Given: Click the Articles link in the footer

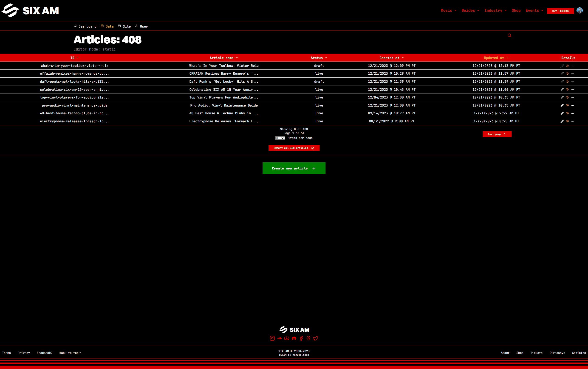Looking at the screenshot, I should tap(579, 353).
